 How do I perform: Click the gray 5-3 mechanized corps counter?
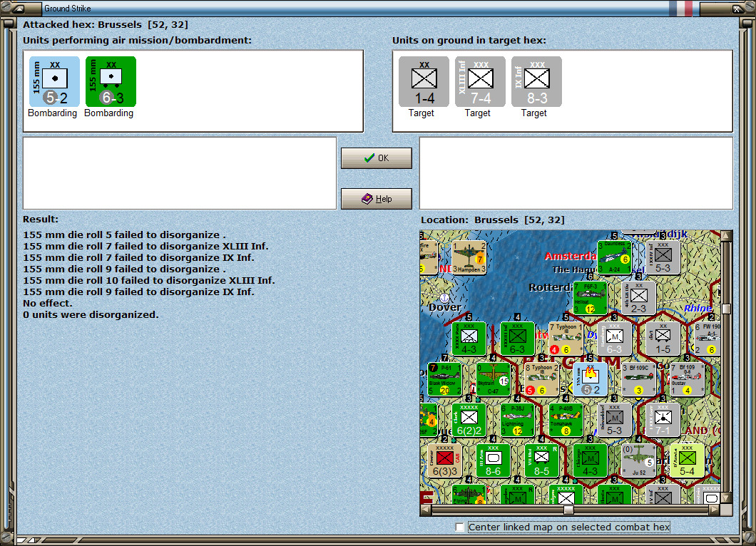614,420
